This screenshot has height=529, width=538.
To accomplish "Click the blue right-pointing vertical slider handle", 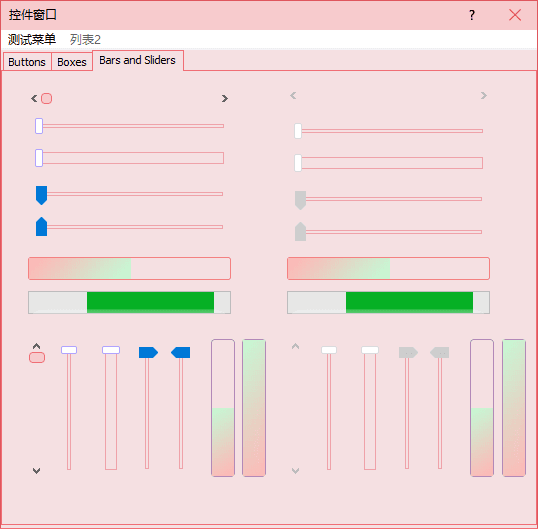I will [148, 352].
